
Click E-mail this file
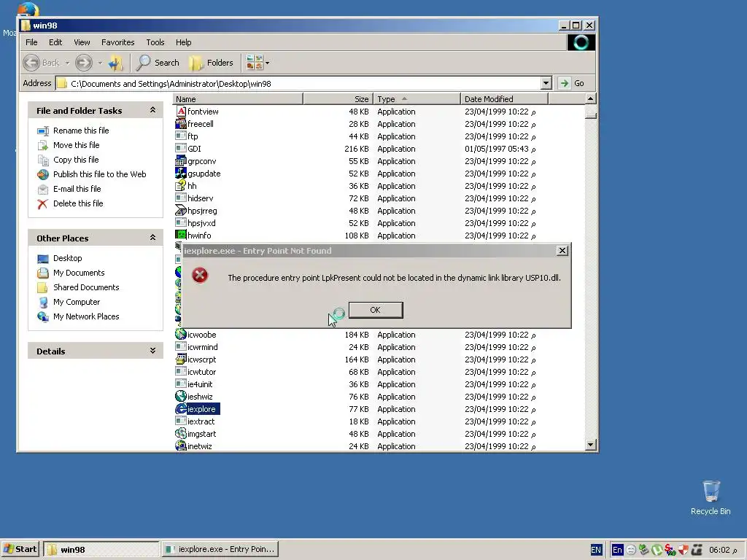click(x=77, y=189)
